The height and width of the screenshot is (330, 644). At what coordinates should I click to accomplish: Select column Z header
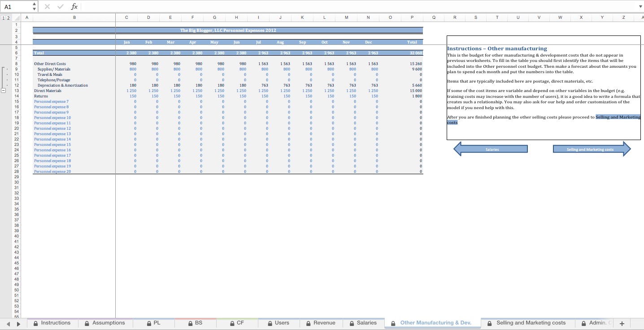click(623, 18)
